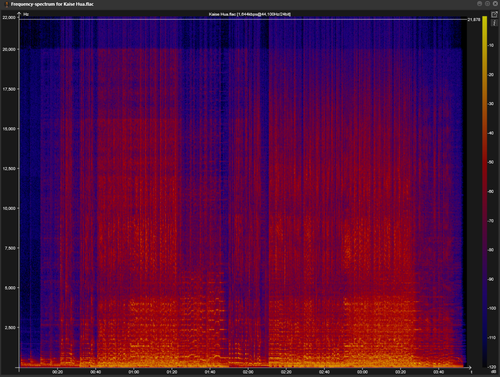
Task: Click the -100 dB scale label
Action: [492, 308]
